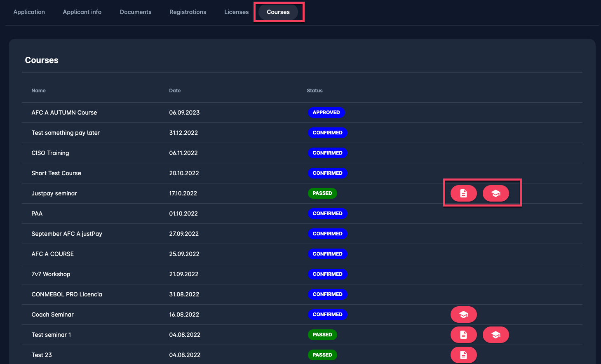Open document icon in Test 23 row
The width and height of the screenshot is (601, 364).
coord(463,355)
